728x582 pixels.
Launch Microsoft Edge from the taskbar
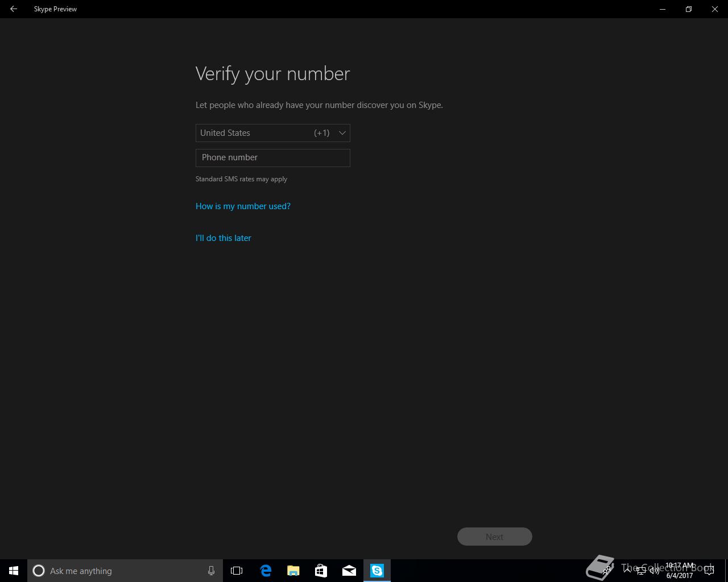tap(266, 571)
